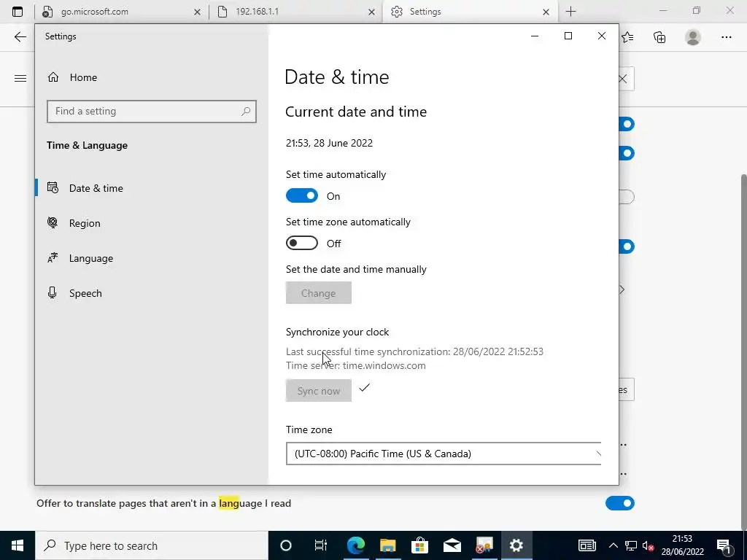Click the Edge page vertical scrollbar
This screenshot has height=560, width=747.
click(743, 352)
